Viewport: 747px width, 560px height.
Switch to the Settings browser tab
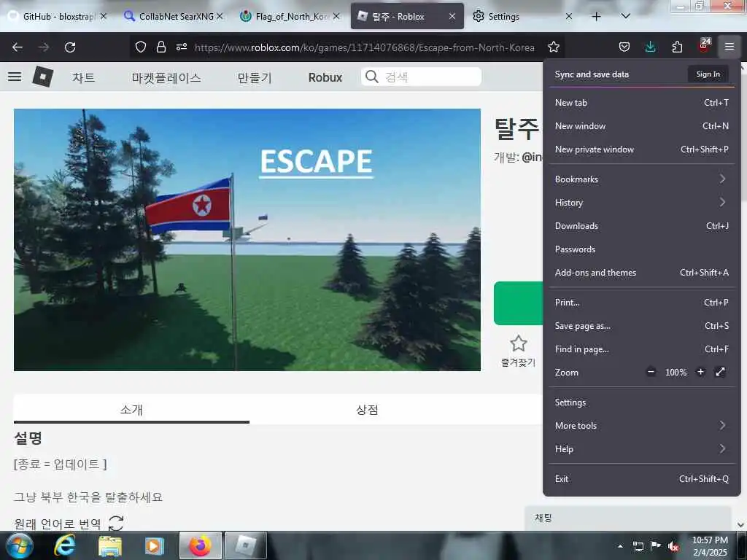point(522,17)
